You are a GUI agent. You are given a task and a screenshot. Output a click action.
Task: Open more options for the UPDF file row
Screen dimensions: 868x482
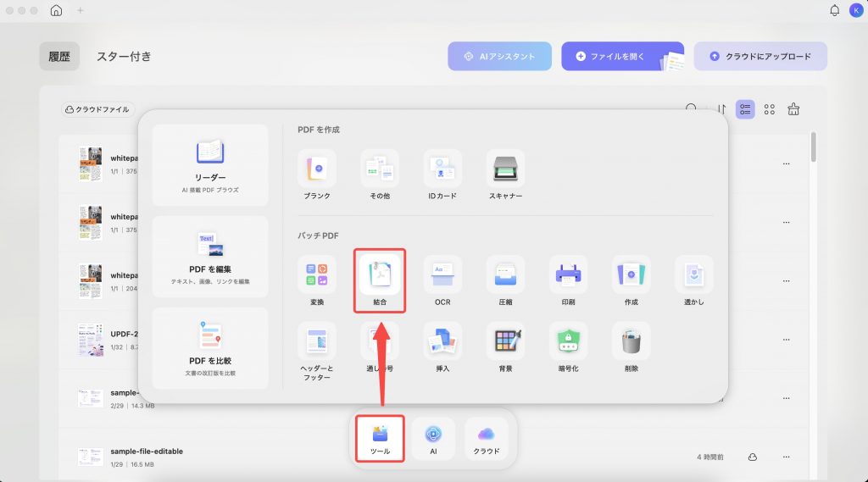pyautogui.click(x=786, y=340)
